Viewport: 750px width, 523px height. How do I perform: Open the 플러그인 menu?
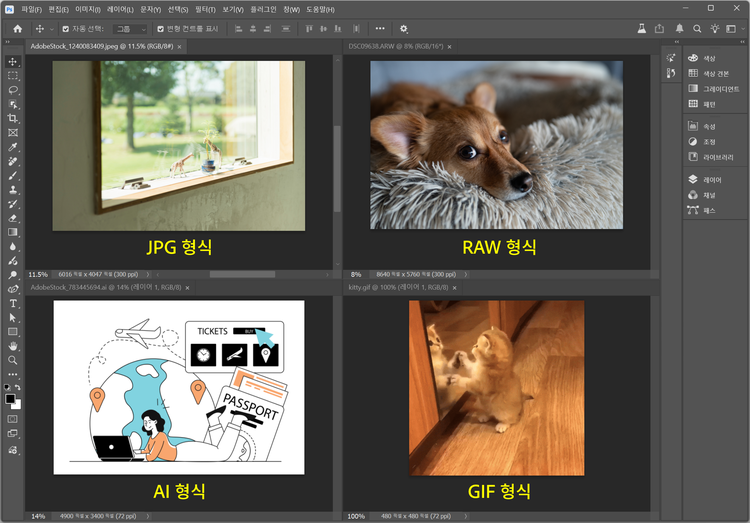click(263, 10)
